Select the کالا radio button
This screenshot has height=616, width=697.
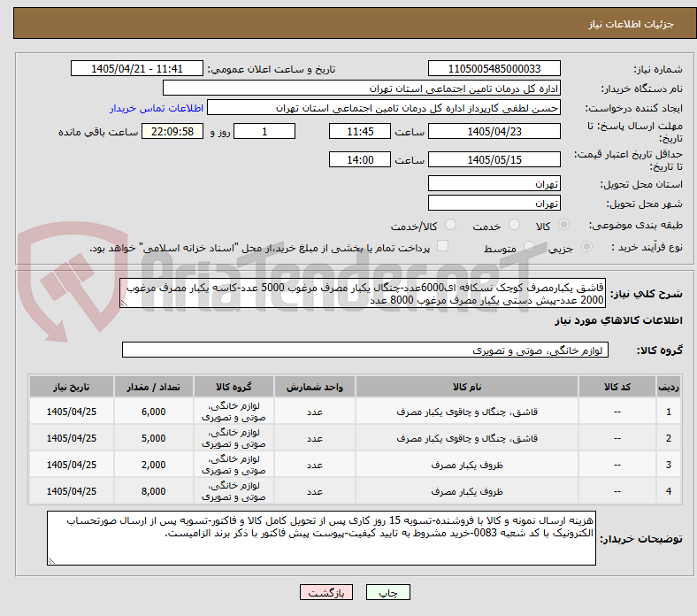click(x=563, y=225)
